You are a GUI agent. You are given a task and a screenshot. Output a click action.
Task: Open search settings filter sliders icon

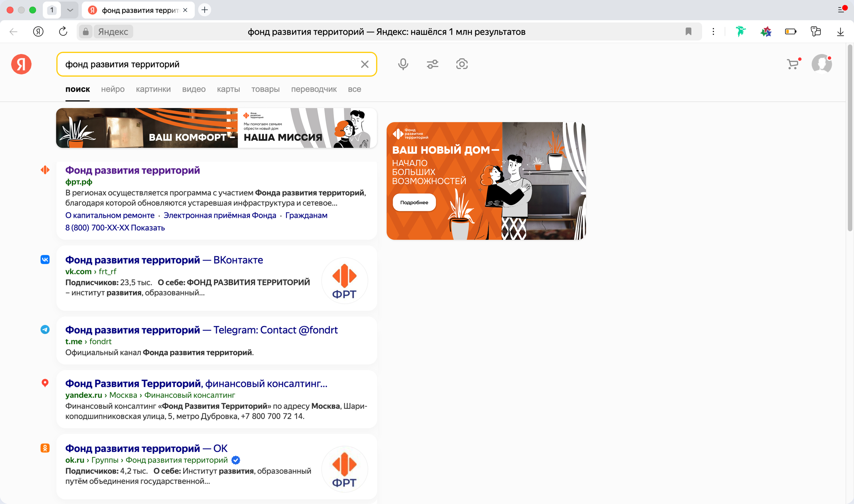pos(432,64)
